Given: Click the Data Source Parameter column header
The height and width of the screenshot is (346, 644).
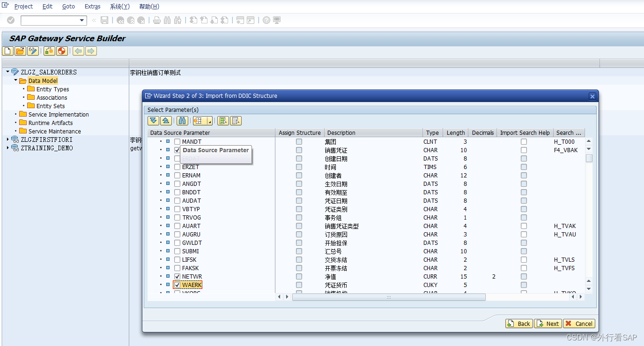Looking at the screenshot, I should tap(211, 133).
